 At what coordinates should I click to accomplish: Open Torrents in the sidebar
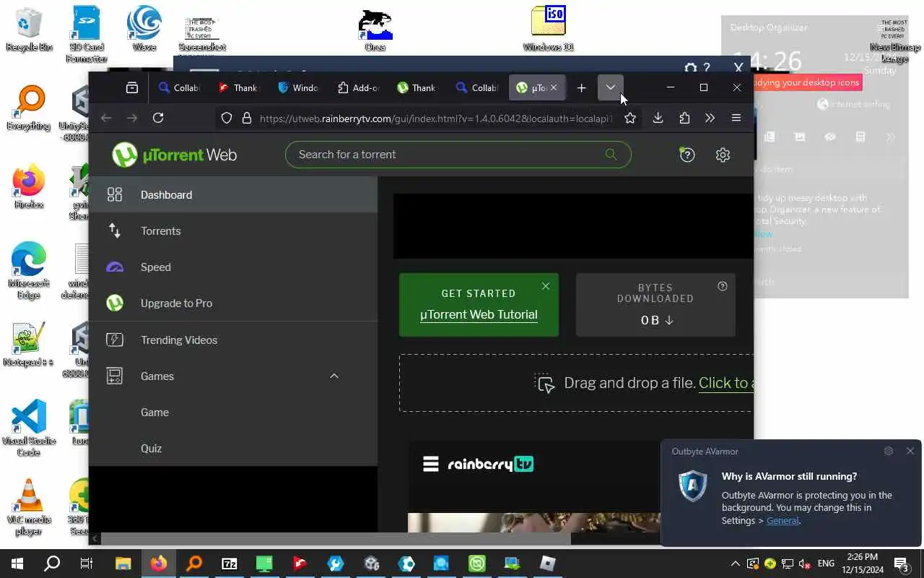[233, 230]
